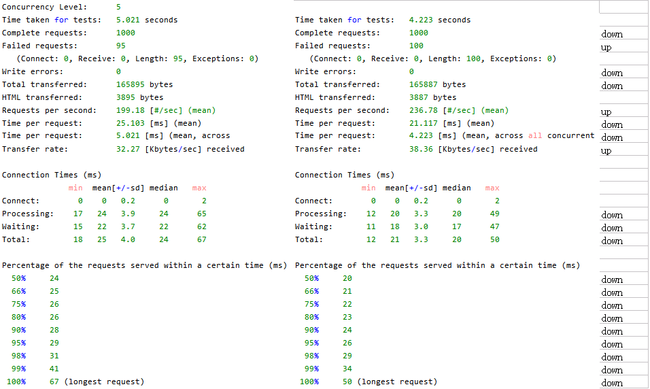Select the right 4.223 seconds time taken value
Viewport: 650px width, 389px height.
click(x=421, y=20)
